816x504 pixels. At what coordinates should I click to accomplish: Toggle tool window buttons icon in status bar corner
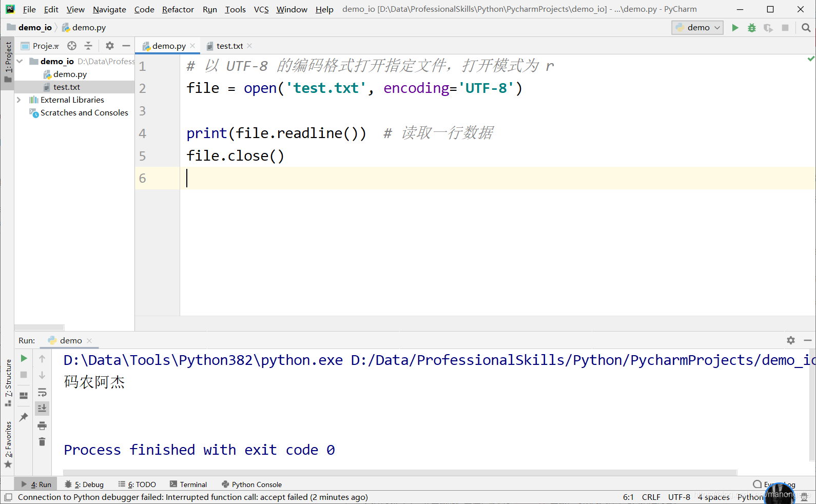point(8,497)
